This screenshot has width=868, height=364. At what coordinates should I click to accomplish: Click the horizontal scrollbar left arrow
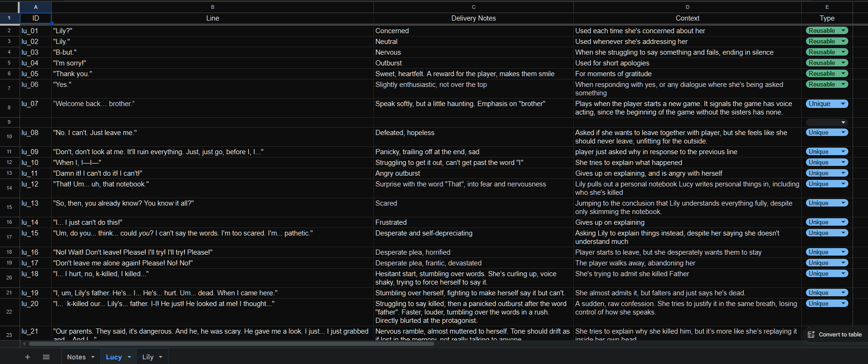(24, 344)
